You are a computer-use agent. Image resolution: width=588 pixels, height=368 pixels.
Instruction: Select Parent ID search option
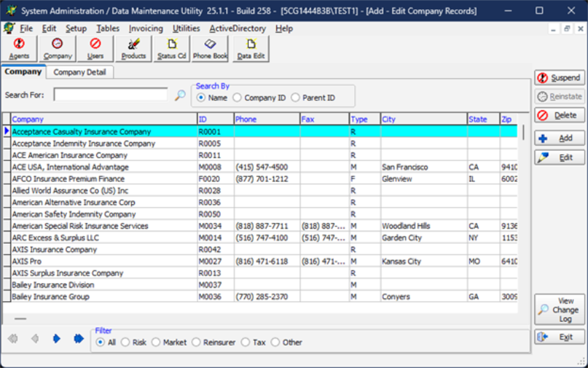(313, 98)
